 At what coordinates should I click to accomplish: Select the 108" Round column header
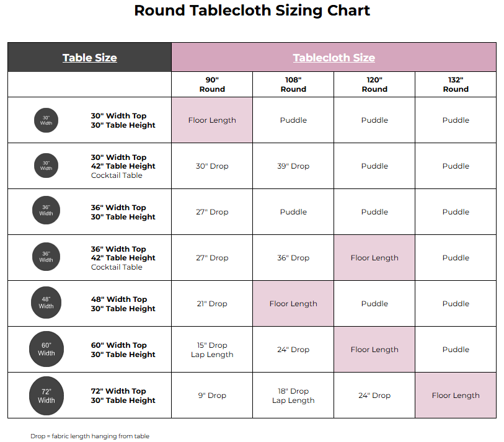point(293,84)
